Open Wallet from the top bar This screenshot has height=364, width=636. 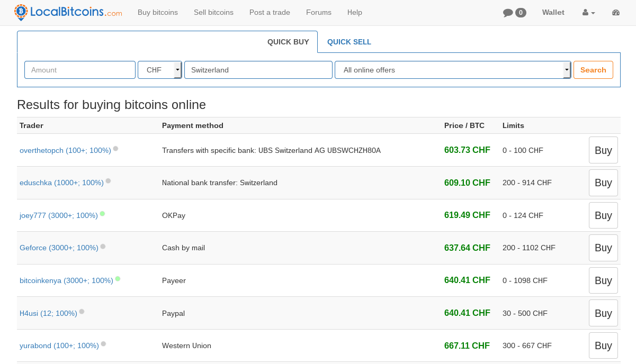(553, 12)
